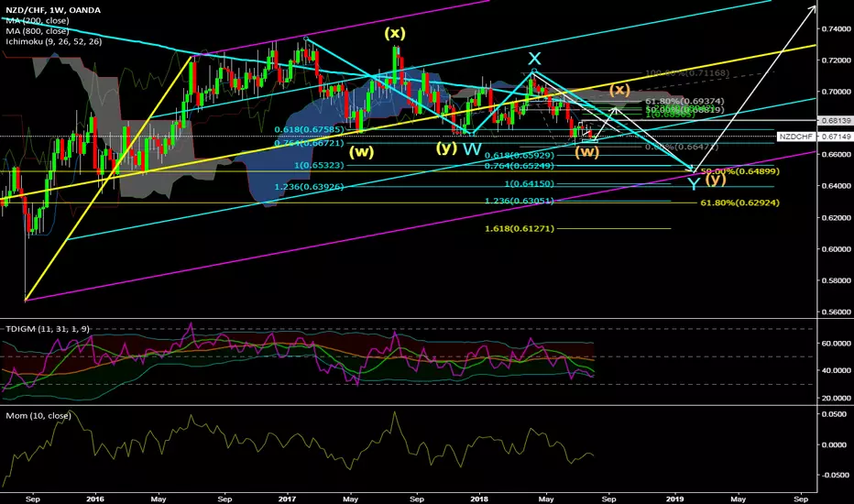Select the 1(0.64150) Fibonacci label

[529, 184]
